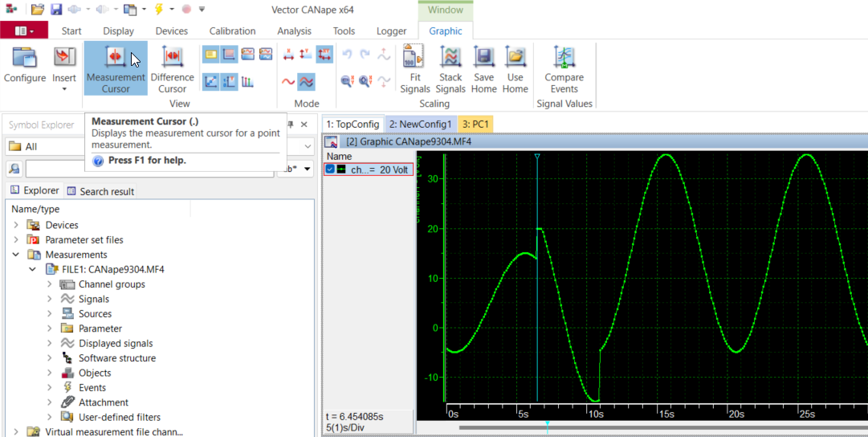Open the Configure graphic window button
Screen dimensions: 868x437
pos(25,65)
